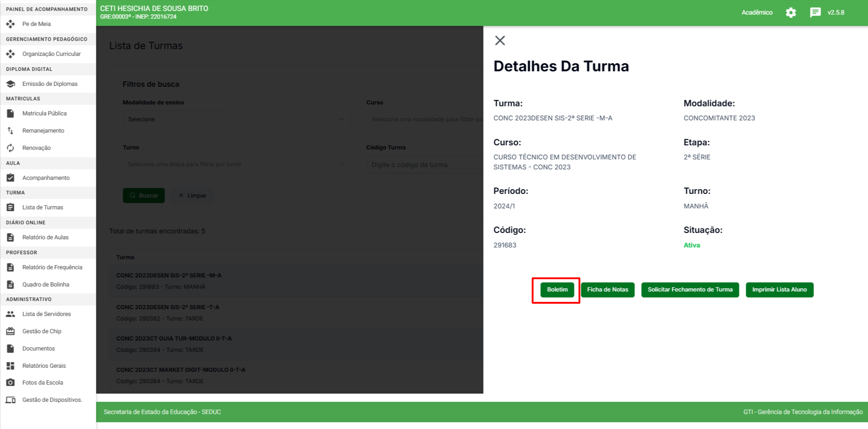Click the Remanejamento arrows icon
Screen dimensions: 868x429
coord(10,131)
